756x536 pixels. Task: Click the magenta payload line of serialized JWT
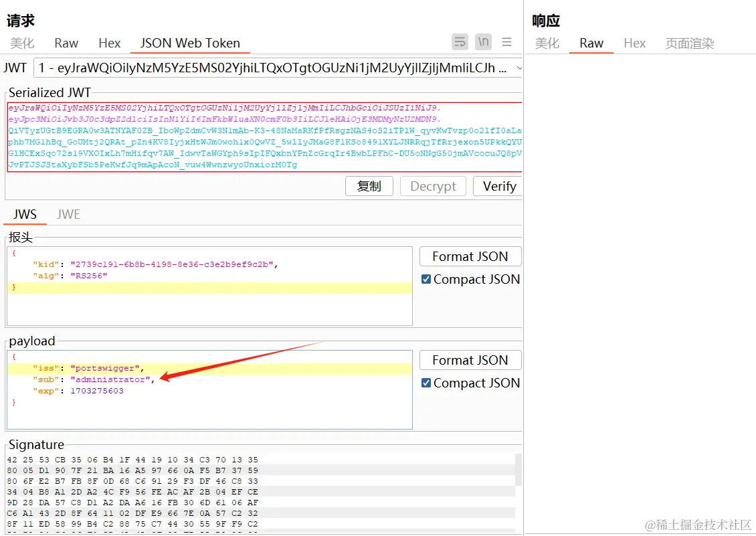(224, 119)
